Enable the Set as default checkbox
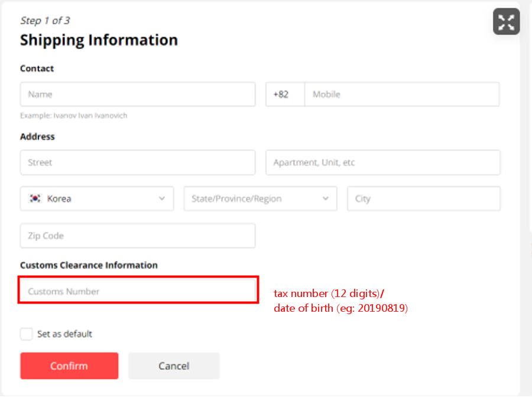532x398 pixels. pyautogui.click(x=26, y=334)
